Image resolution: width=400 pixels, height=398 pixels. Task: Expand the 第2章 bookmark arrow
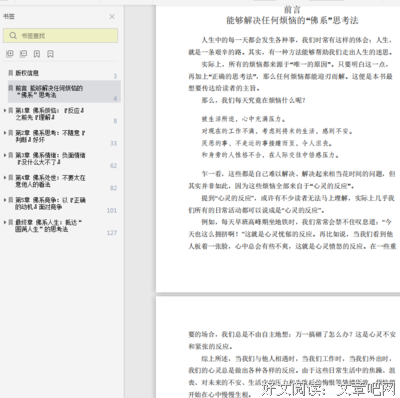pyautogui.click(x=5, y=133)
